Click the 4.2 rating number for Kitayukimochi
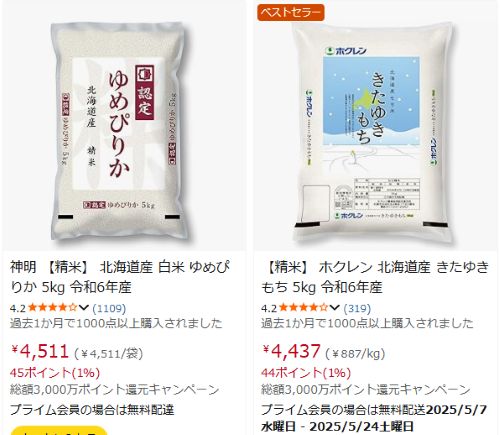Image resolution: width=500 pixels, height=435 pixels. point(269,308)
